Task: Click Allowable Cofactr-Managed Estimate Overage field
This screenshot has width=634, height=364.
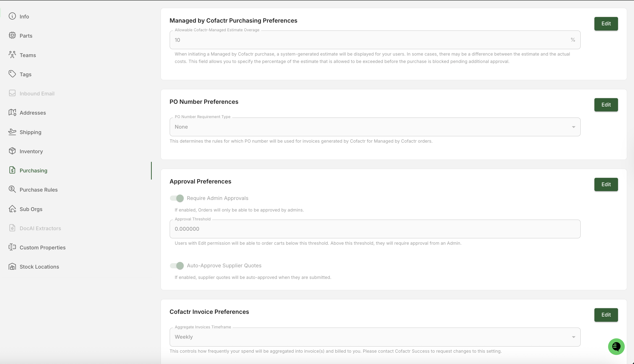Action: (x=375, y=40)
